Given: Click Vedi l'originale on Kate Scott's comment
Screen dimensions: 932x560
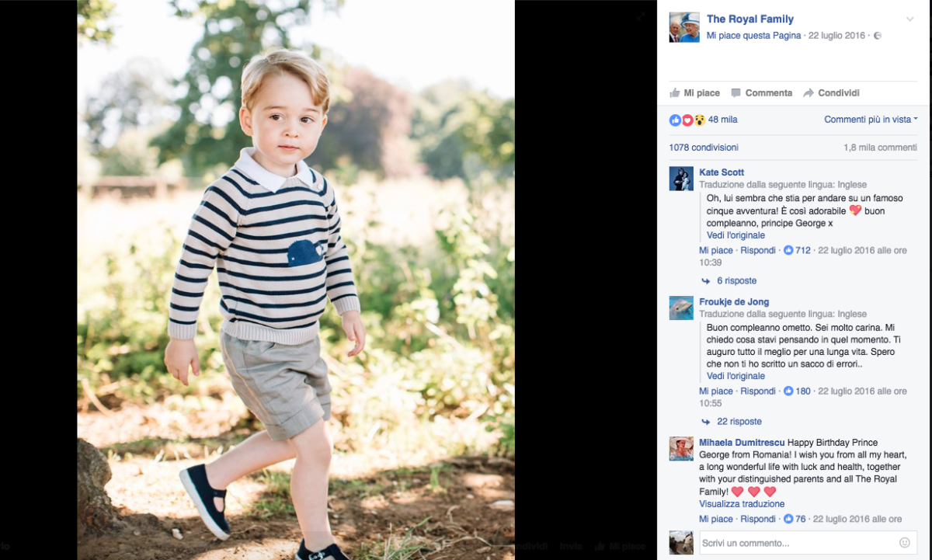Looking at the screenshot, I should [x=736, y=235].
